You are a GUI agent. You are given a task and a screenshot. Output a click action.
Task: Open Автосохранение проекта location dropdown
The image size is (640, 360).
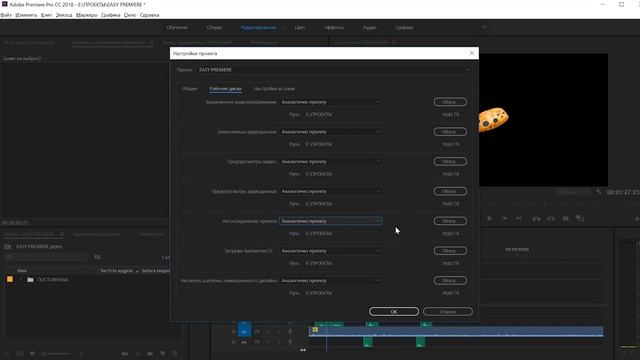[x=331, y=221]
